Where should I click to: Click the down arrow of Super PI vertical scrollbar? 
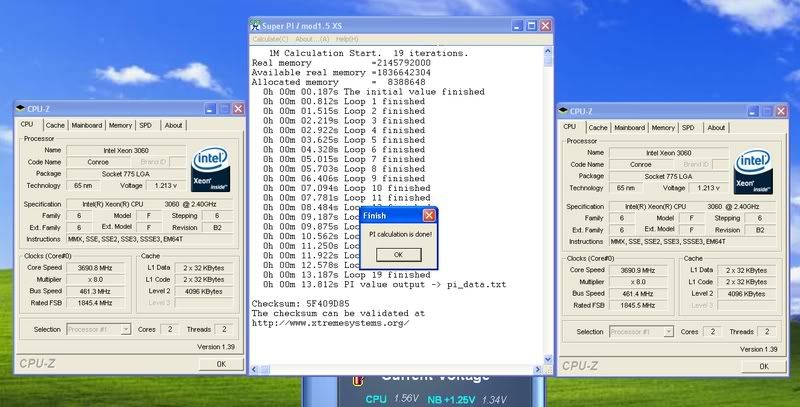pos(548,360)
